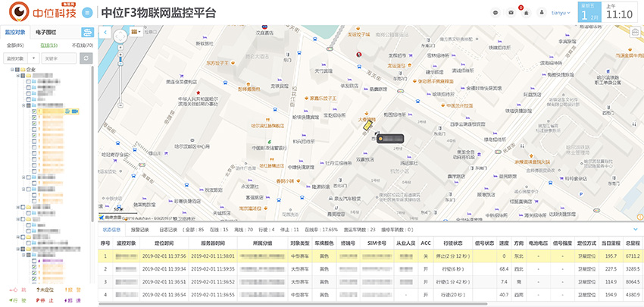This screenshot has height=307, width=644.
Task: Click the user profile avatar icon
Action: tap(542, 13)
